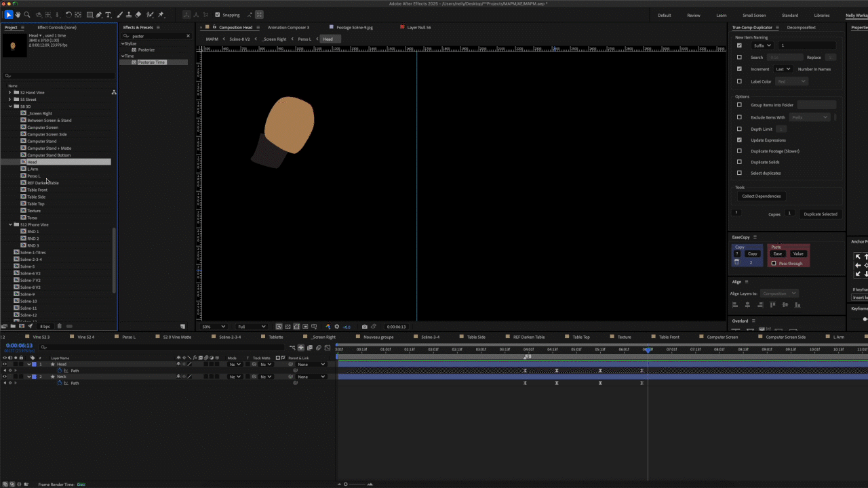Click the Path stopwatch under Head layer
This screenshot has height=488, width=868.
pos(60,371)
